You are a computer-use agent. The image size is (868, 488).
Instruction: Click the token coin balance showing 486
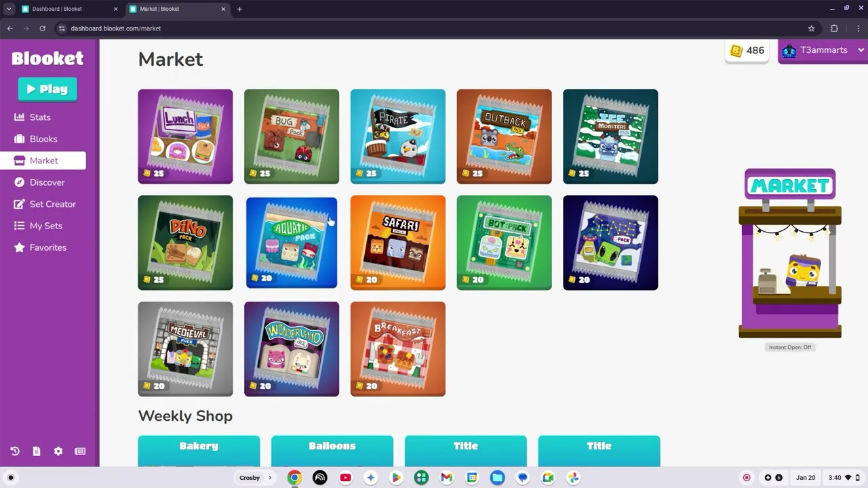(x=747, y=51)
